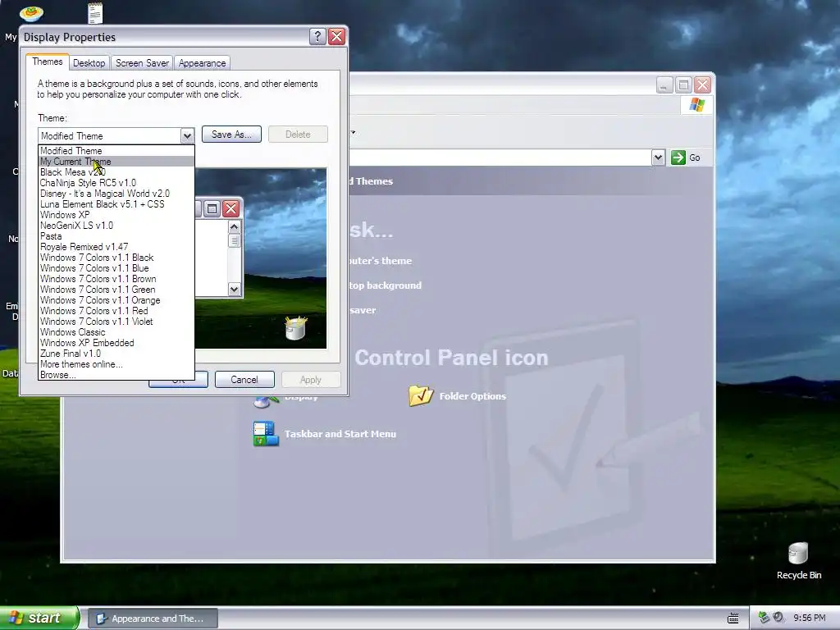Select Windows 7 Colors v1.1 Red
The height and width of the screenshot is (630, 840).
[116, 311]
